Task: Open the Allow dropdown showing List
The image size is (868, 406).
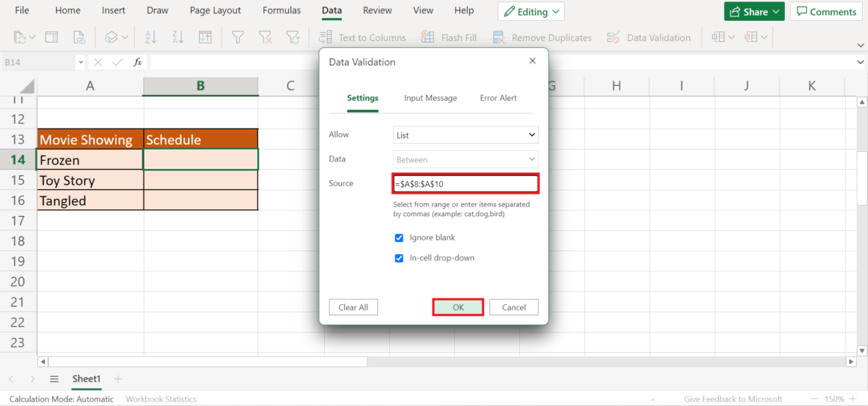Action: coord(465,135)
